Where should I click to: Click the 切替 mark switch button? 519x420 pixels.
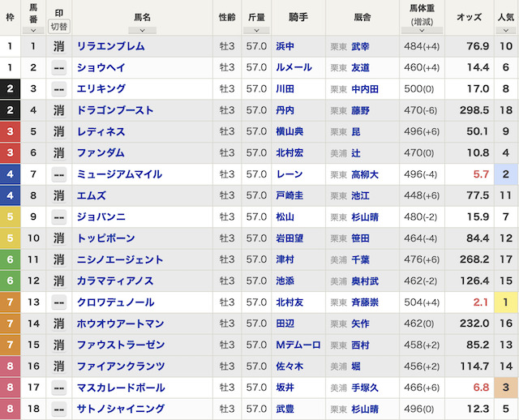(59, 27)
